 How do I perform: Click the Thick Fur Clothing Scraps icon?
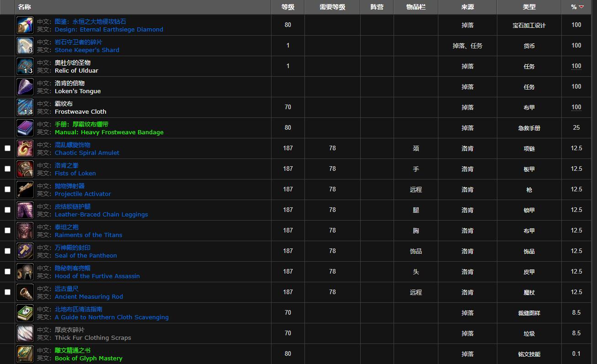coord(25,333)
